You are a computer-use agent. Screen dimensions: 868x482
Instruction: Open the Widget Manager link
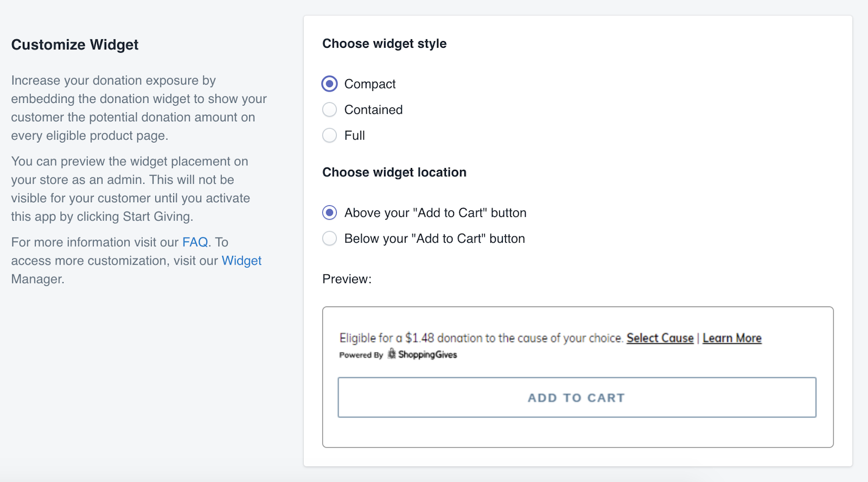click(241, 261)
